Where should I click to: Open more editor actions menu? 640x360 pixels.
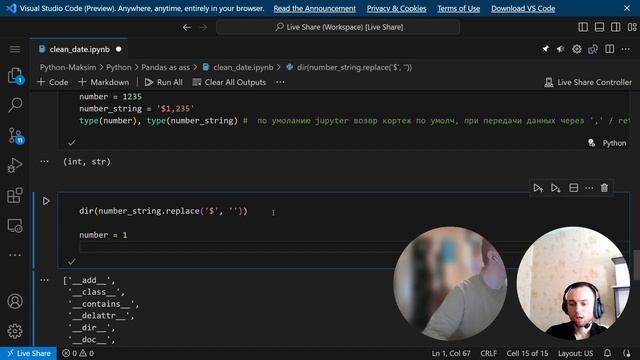point(626,49)
